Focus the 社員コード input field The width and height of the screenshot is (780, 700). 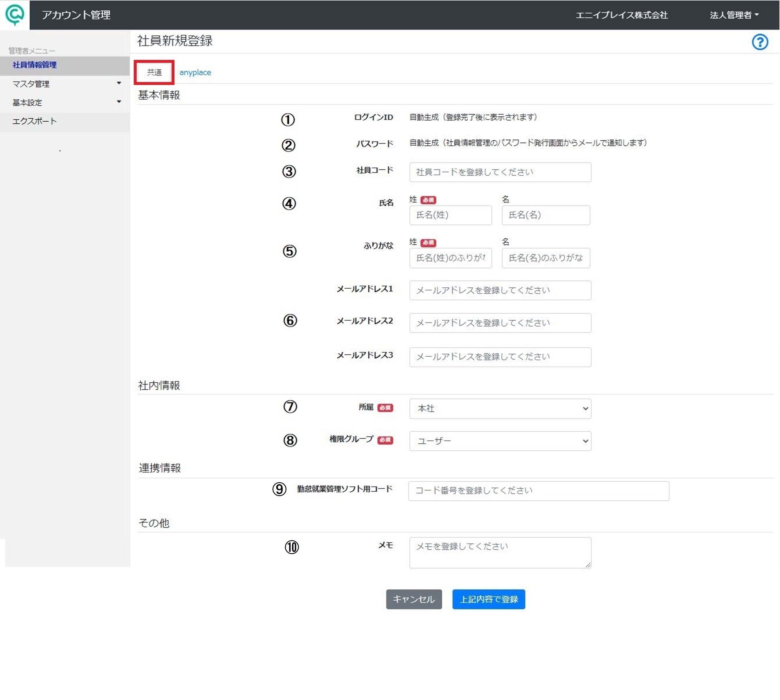coord(500,172)
